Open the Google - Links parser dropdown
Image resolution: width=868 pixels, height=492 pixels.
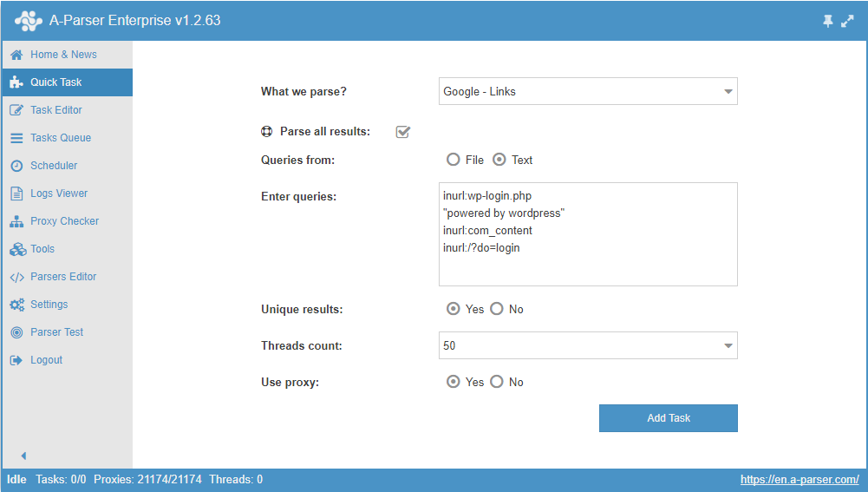coord(588,91)
